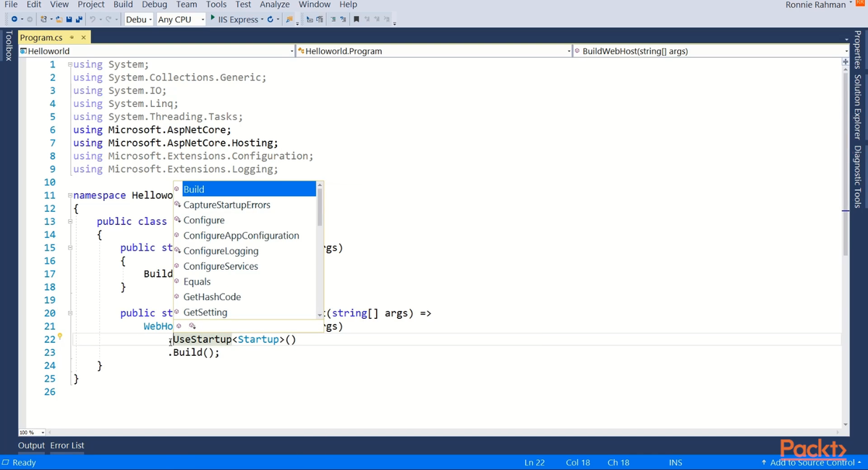
Task: Collapse the Main method on line 15
Action: tap(70, 247)
